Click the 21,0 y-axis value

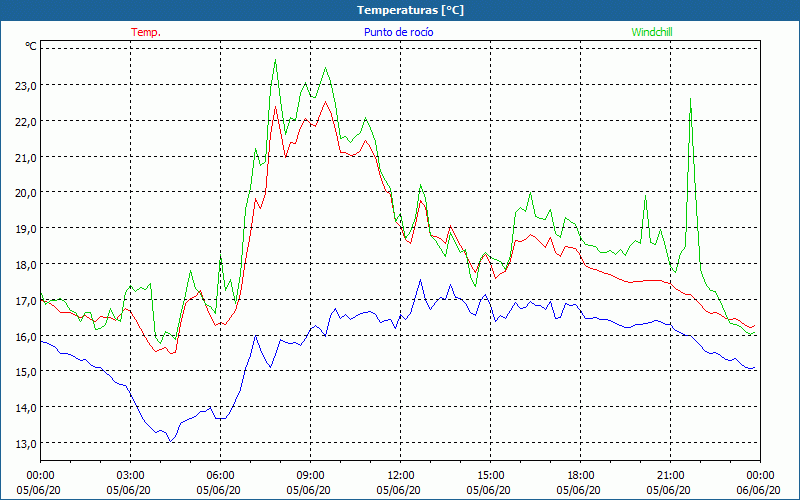(26, 157)
